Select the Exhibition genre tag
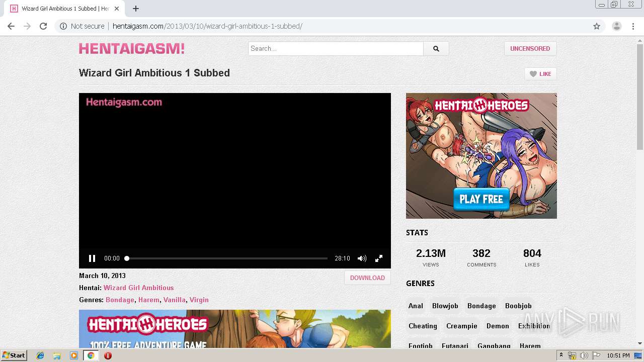This screenshot has height=362, width=644. (534, 326)
